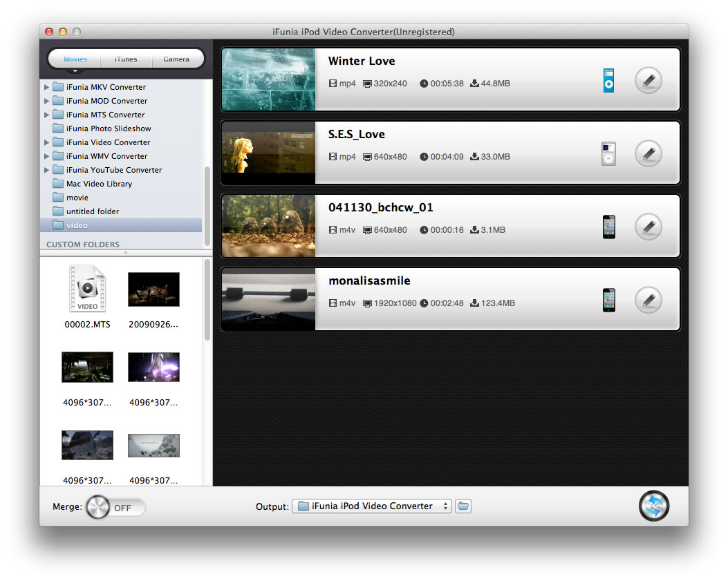Click the video folder icon
This screenshot has height=581, width=728.
(x=58, y=225)
